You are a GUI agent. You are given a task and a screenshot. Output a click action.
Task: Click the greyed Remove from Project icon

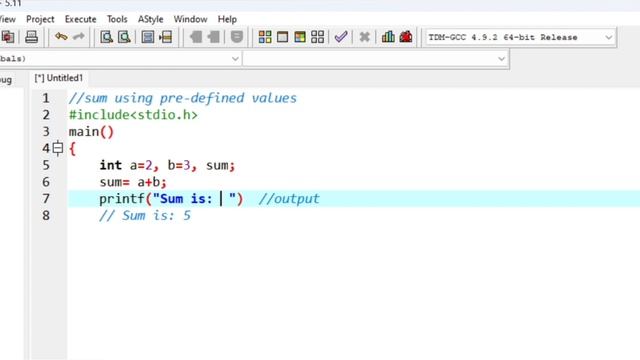[x=213, y=37]
